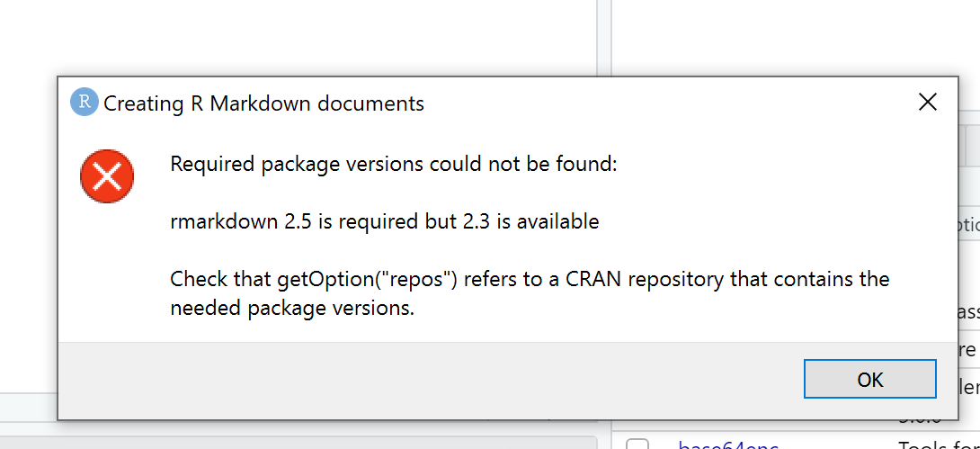The image size is (980, 449).
Task: Click the partially hidden Description column header
Action: click(x=969, y=225)
